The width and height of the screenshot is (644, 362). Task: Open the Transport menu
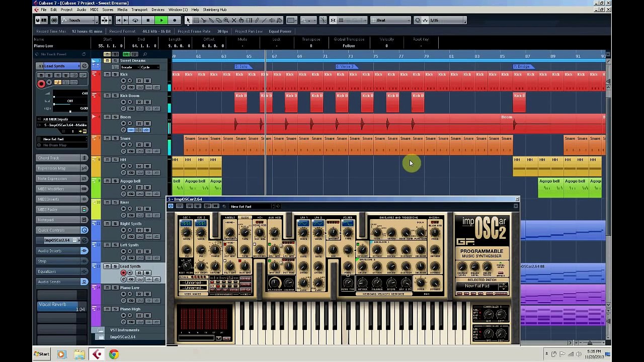(x=139, y=10)
